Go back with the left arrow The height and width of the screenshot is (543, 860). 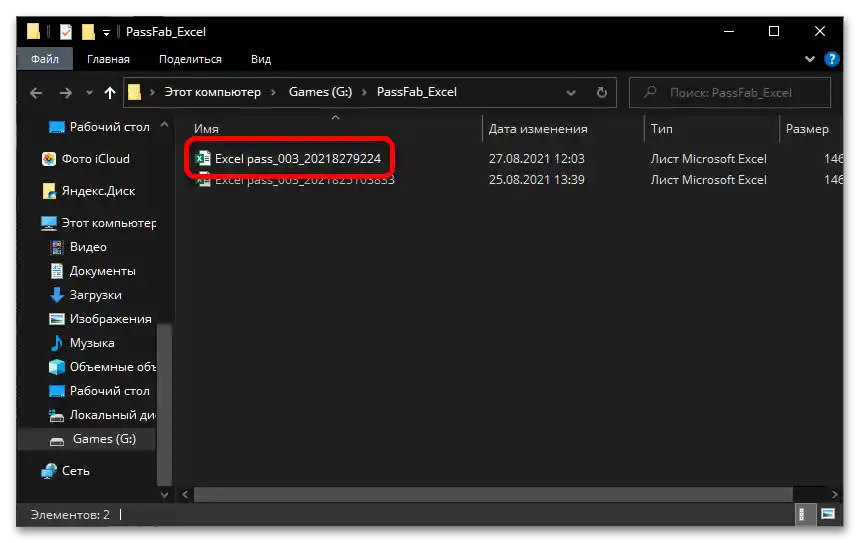click(36, 93)
